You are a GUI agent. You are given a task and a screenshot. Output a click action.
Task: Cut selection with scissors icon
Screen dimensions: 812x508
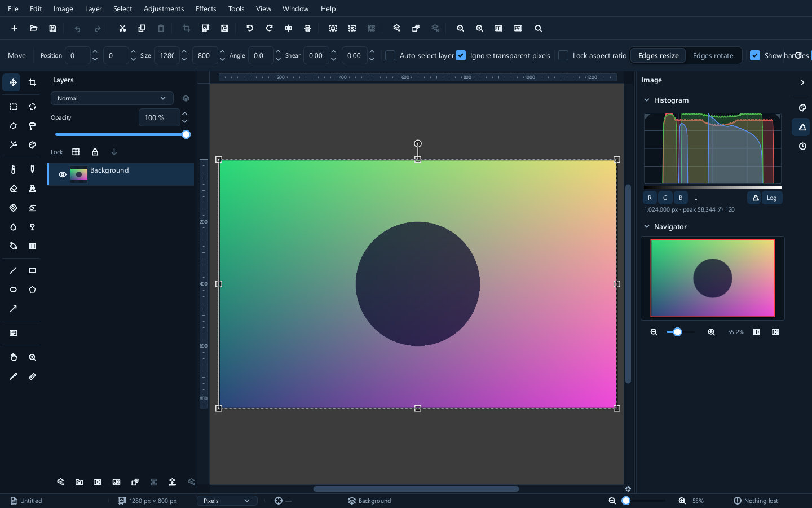click(122, 28)
